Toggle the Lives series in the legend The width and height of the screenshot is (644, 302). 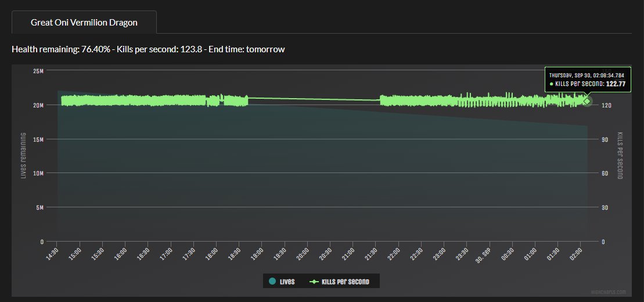(282, 282)
